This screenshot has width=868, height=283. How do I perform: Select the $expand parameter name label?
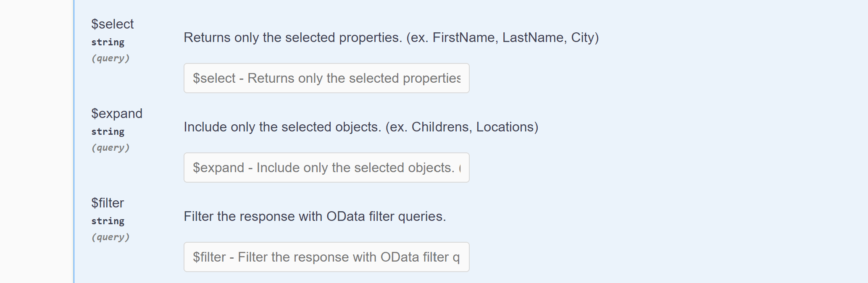click(x=116, y=113)
